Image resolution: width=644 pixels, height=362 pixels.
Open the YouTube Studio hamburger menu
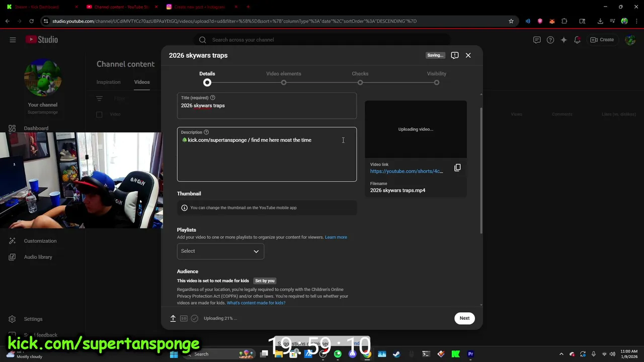(13, 40)
